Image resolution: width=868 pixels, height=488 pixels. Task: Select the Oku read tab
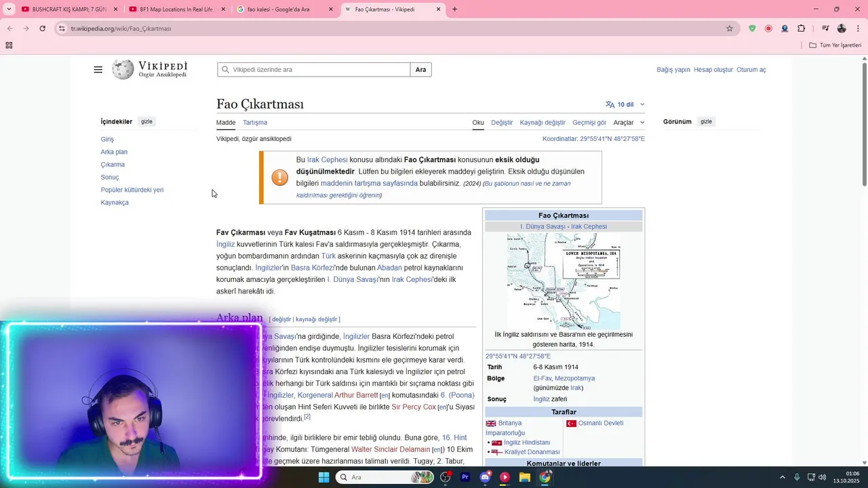click(478, 123)
